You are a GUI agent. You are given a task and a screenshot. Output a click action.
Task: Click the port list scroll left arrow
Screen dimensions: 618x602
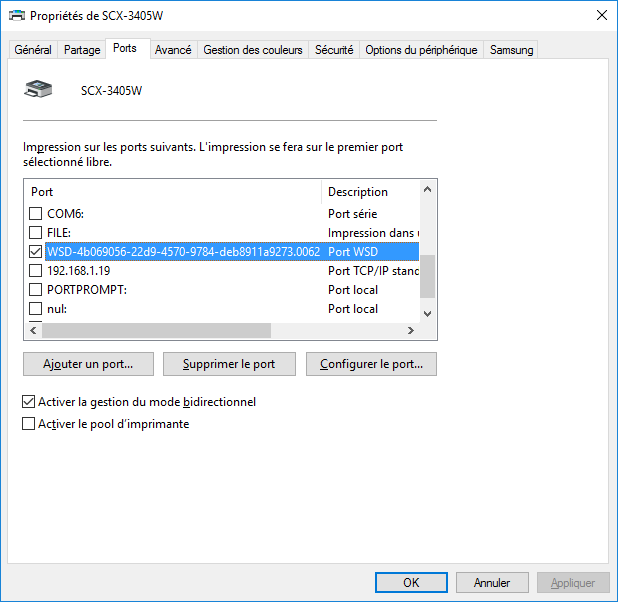click(x=34, y=330)
